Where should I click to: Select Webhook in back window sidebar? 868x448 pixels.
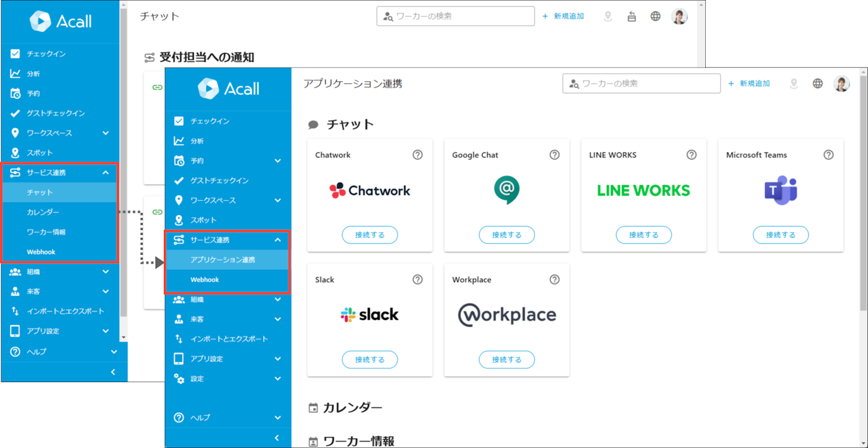coord(59,252)
